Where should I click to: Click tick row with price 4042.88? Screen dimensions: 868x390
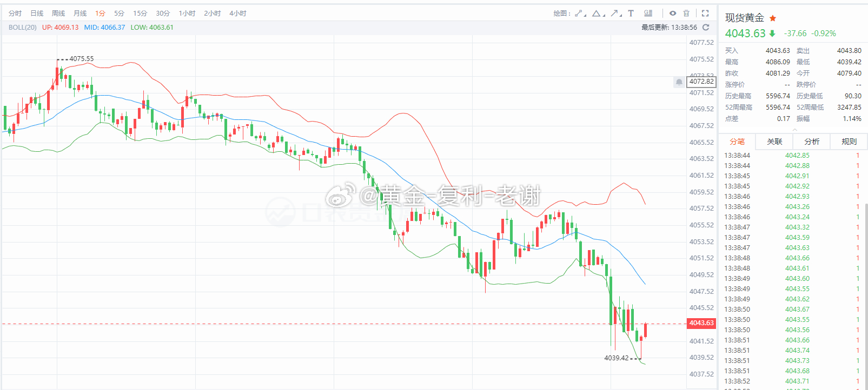point(792,166)
